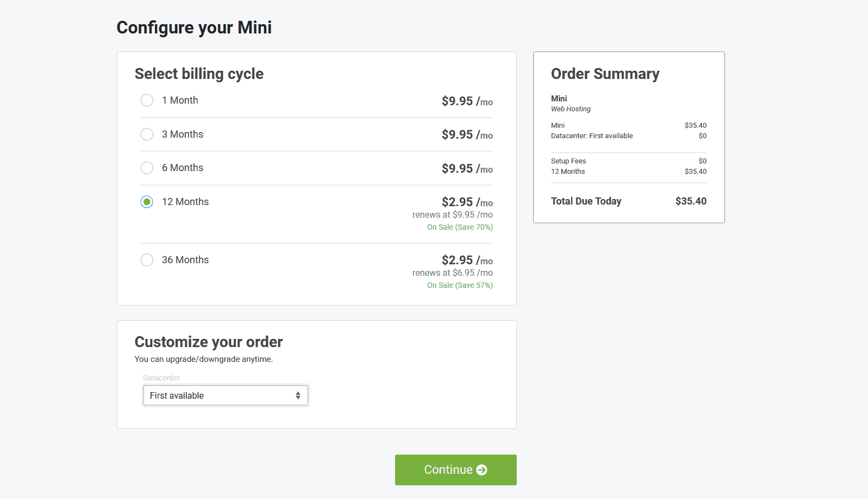Click the circled arrow icon beside Continue

pos(482,470)
